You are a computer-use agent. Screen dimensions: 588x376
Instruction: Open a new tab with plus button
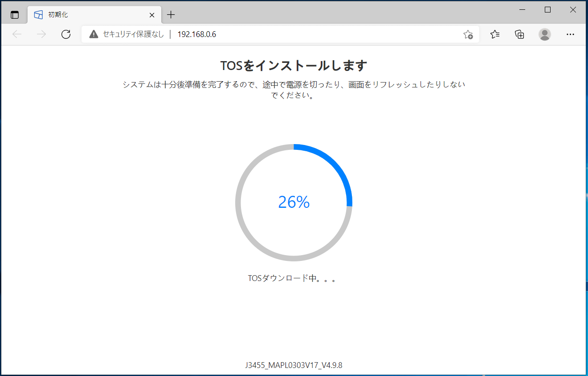pyautogui.click(x=171, y=15)
